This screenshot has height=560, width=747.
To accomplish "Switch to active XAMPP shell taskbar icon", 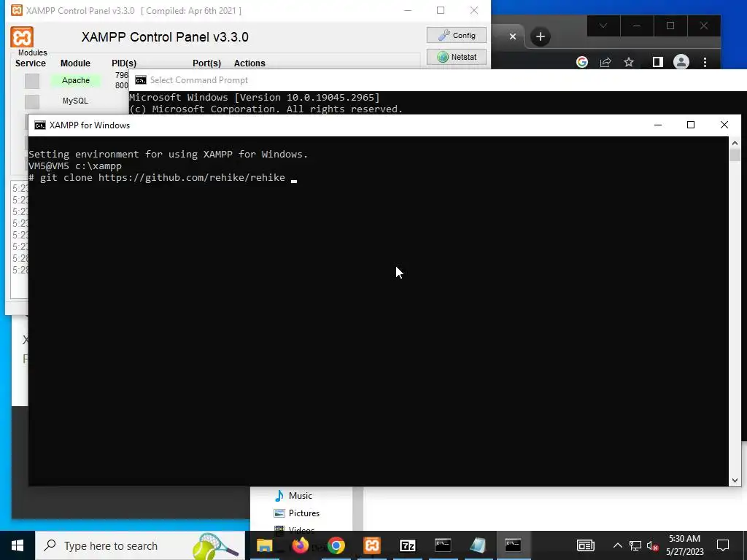I will (513, 545).
